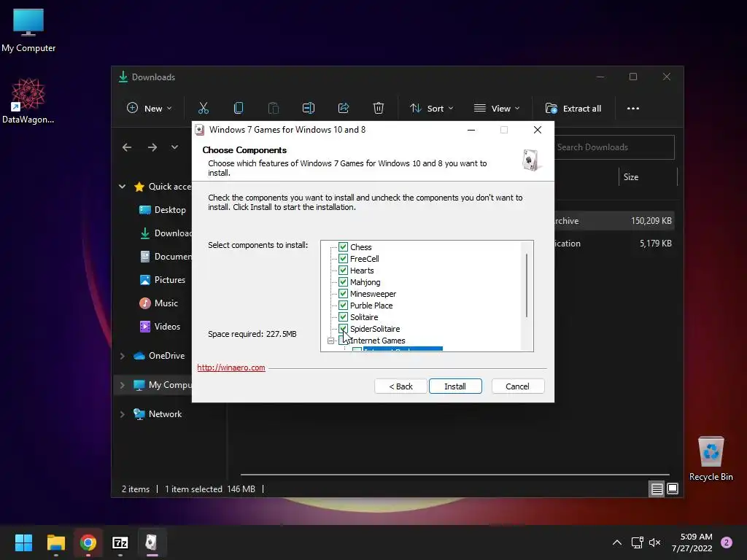Screen dimensions: 747x560
Task: Expand the OneDrive tree node
Action: [123, 356]
